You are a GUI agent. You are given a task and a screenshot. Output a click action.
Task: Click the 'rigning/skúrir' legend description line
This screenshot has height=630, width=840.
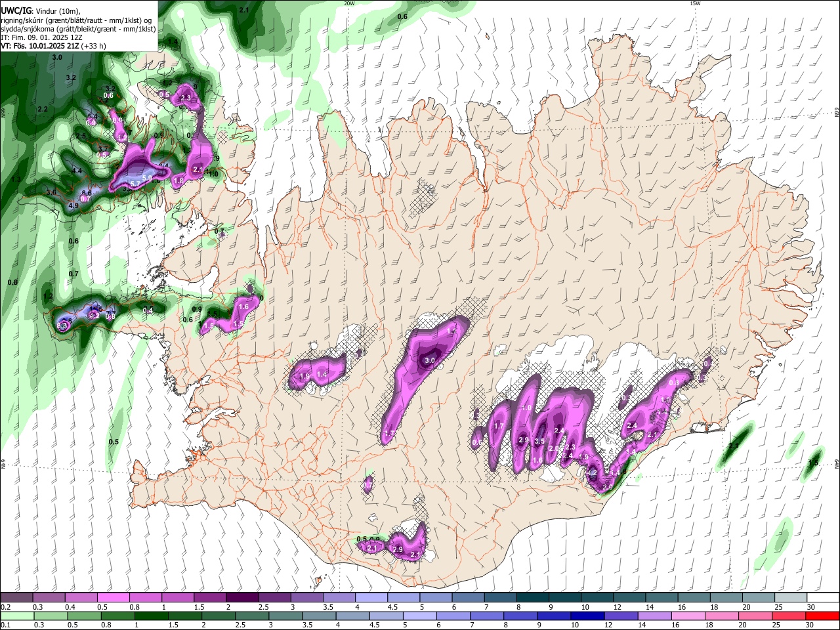coord(76,20)
